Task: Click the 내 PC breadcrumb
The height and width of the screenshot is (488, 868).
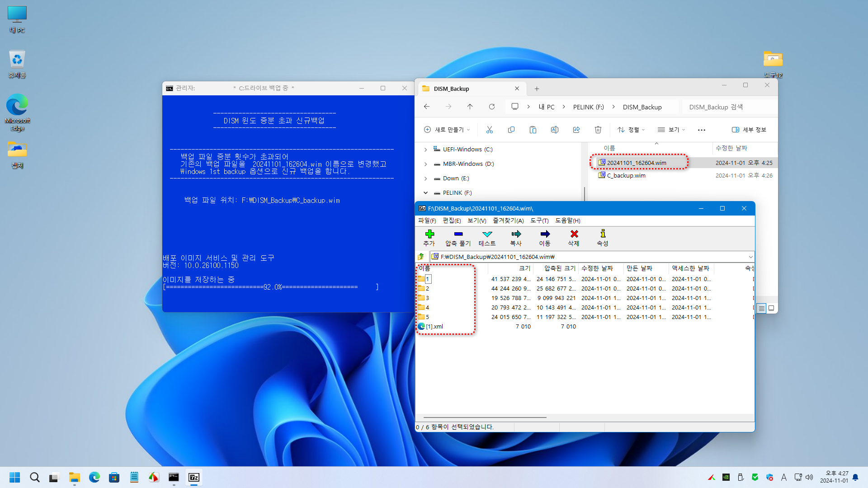Action: 546,107
